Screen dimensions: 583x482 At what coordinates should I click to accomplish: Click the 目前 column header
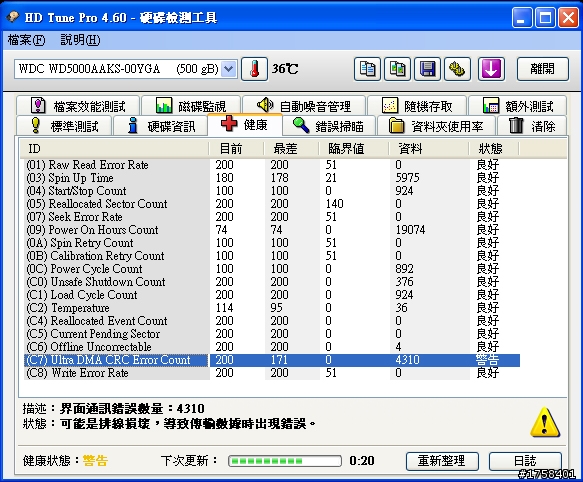click(x=236, y=149)
